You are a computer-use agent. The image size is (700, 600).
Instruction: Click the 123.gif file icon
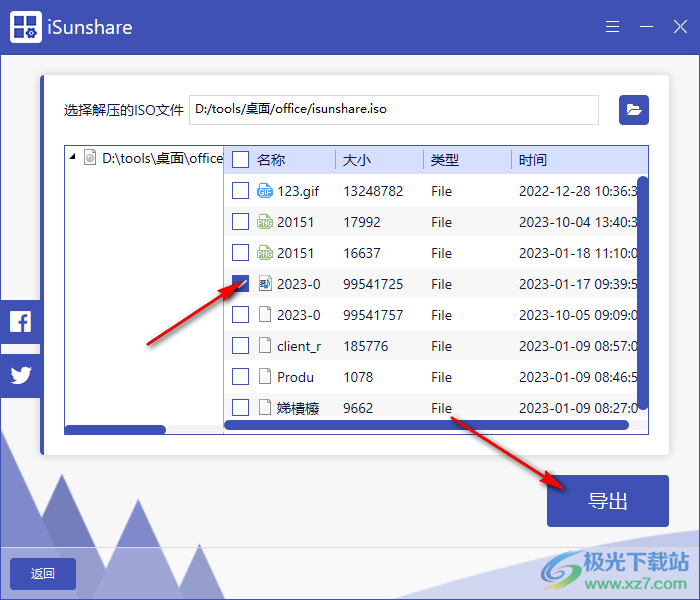tap(265, 191)
